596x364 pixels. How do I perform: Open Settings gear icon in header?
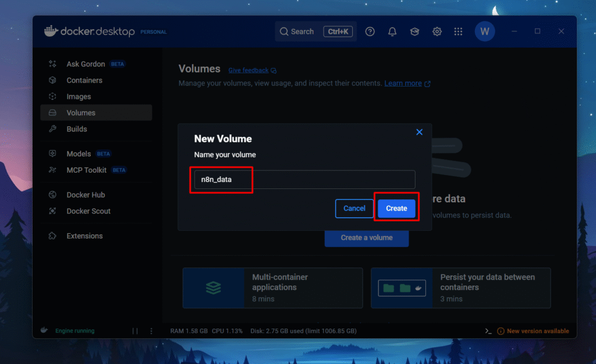point(437,31)
